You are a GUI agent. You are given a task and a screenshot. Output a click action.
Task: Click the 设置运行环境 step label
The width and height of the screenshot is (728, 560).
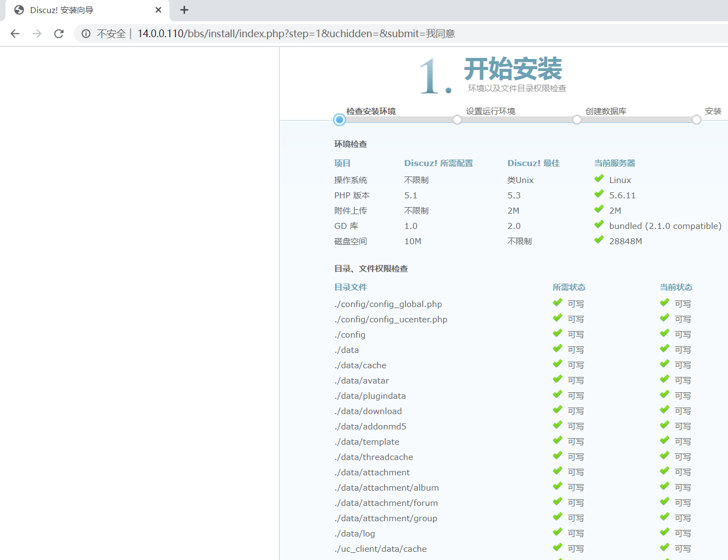[490, 111]
